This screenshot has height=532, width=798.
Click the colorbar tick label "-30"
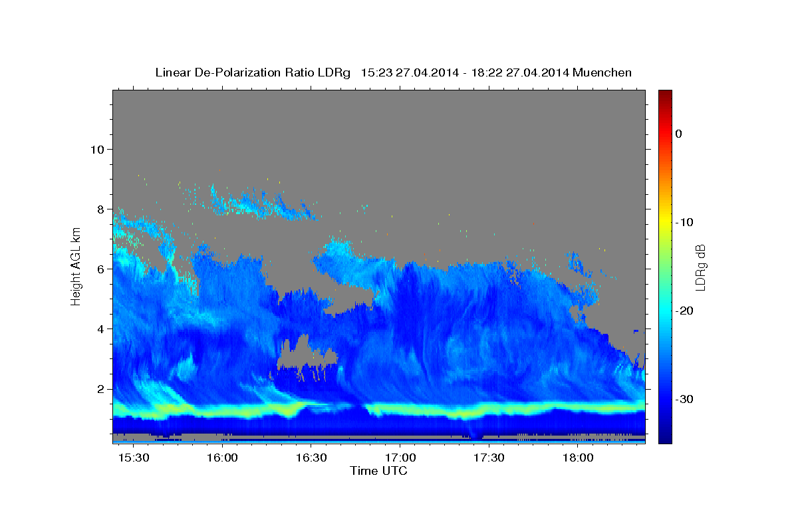point(684,399)
